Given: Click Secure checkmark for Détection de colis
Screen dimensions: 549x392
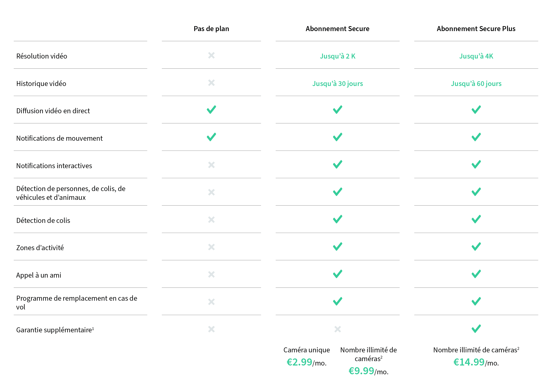Looking at the screenshot, I should 337,219.
